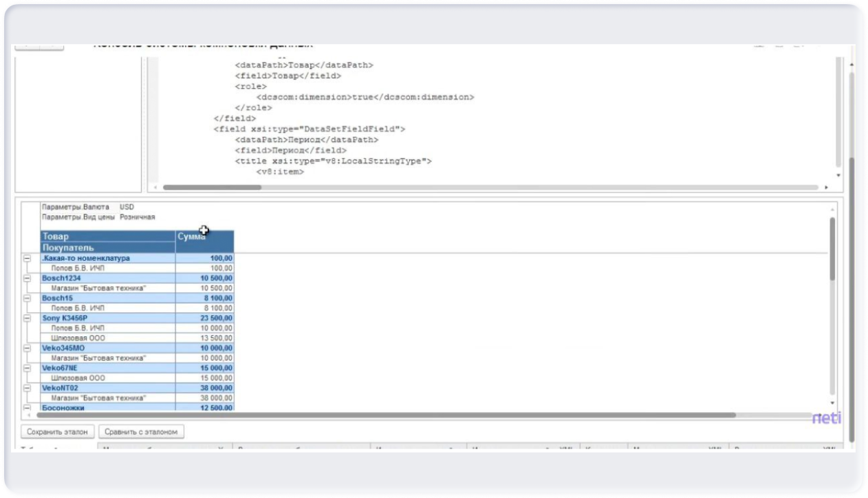This screenshot has width=868, height=498.
Task: Collapse the Bosch15 group
Action: [28, 299]
